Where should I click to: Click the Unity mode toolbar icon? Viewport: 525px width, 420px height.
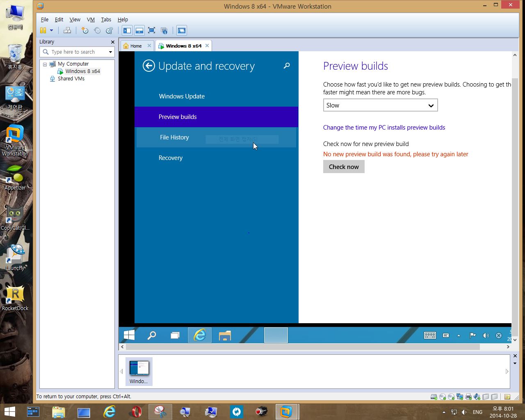(164, 30)
